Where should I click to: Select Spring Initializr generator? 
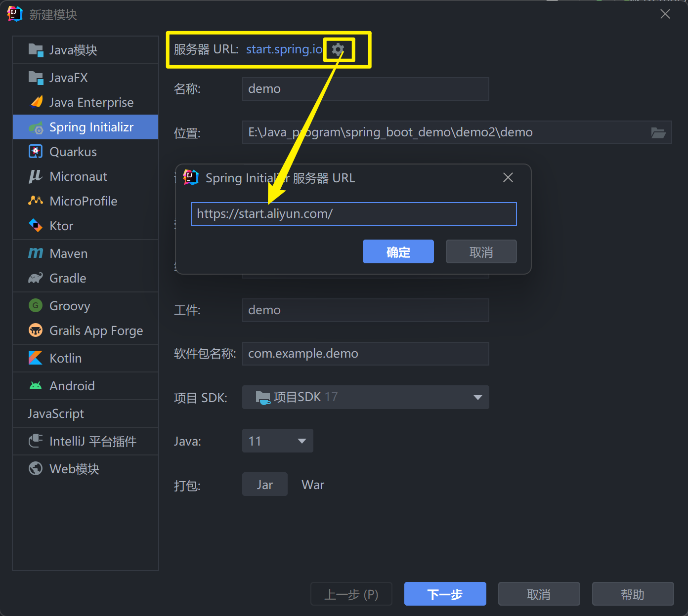86,127
